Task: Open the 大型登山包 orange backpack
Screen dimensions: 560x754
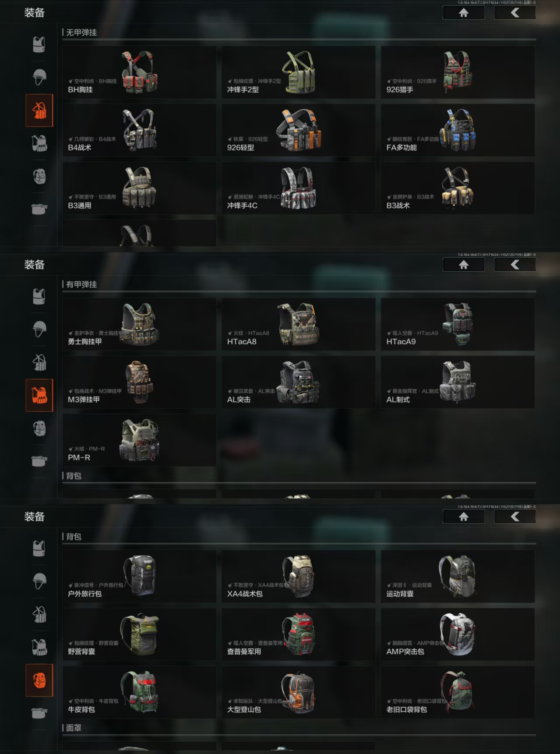Action: click(x=299, y=692)
